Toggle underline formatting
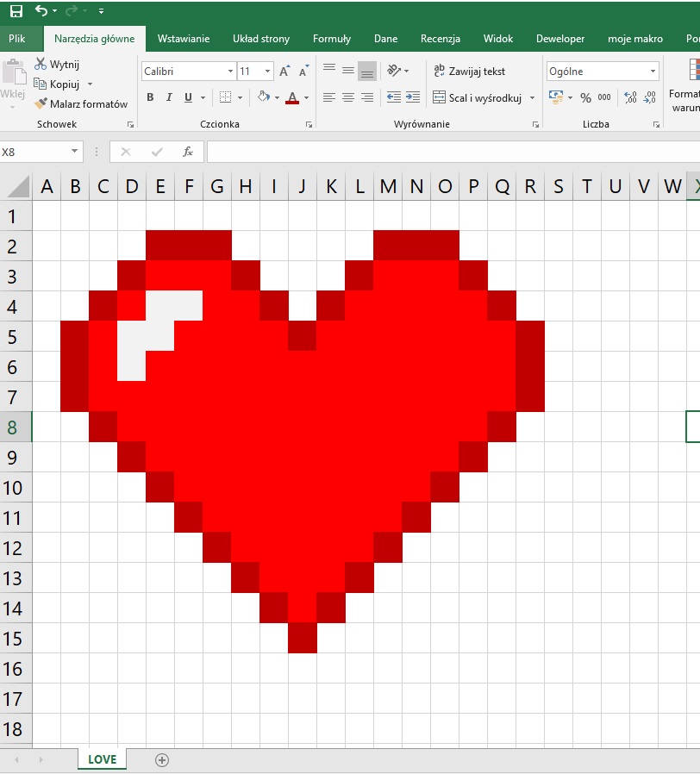The height and width of the screenshot is (774, 700). coord(188,97)
